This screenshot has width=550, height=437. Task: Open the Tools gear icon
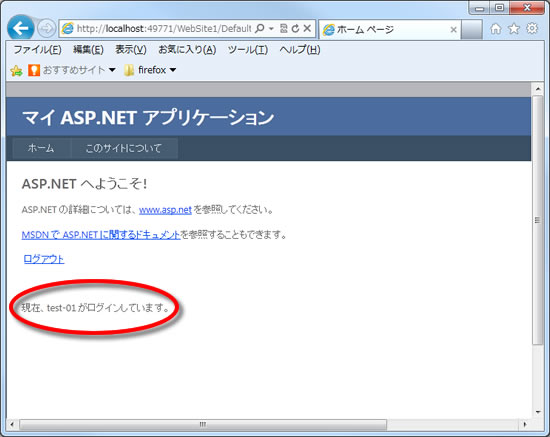click(x=532, y=28)
